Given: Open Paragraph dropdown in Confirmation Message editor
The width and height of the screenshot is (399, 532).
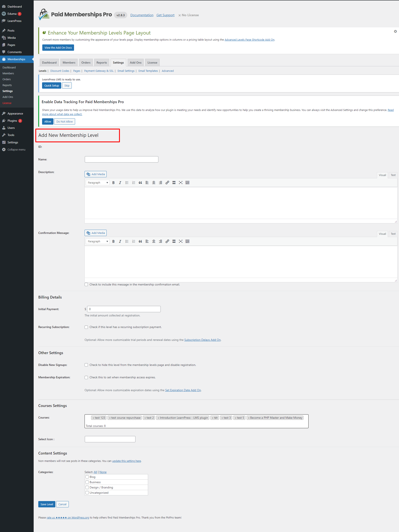Looking at the screenshot, I should click(98, 241).
